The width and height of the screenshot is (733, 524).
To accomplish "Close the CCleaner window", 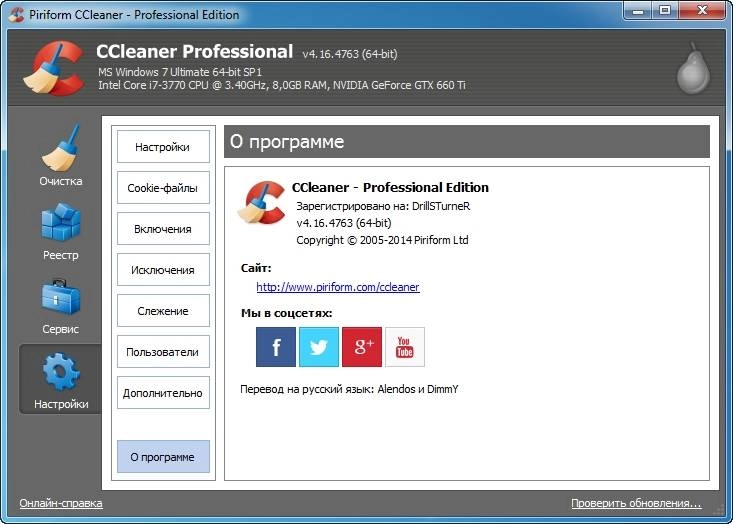I will [702, 11].
